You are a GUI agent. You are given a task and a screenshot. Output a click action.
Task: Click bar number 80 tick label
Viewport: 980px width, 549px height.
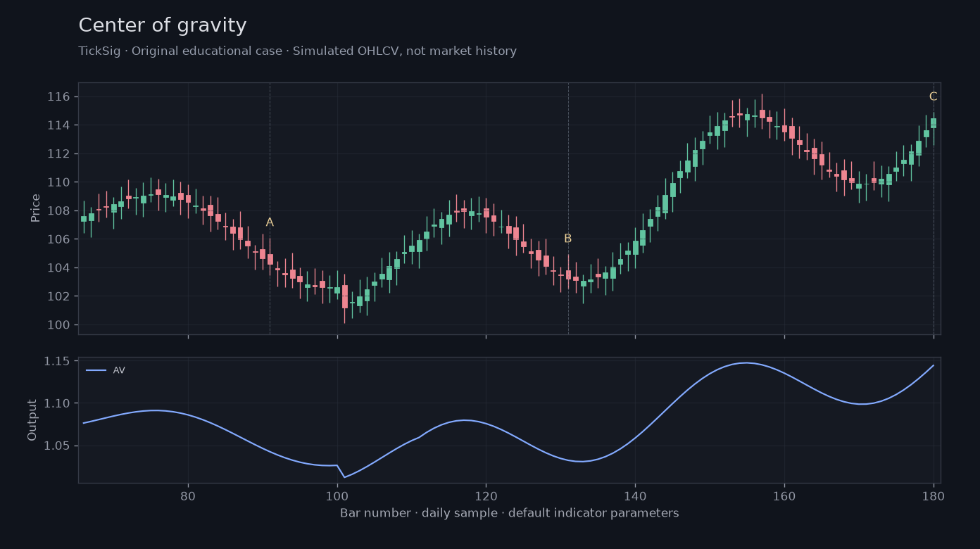tap(188, 495)
